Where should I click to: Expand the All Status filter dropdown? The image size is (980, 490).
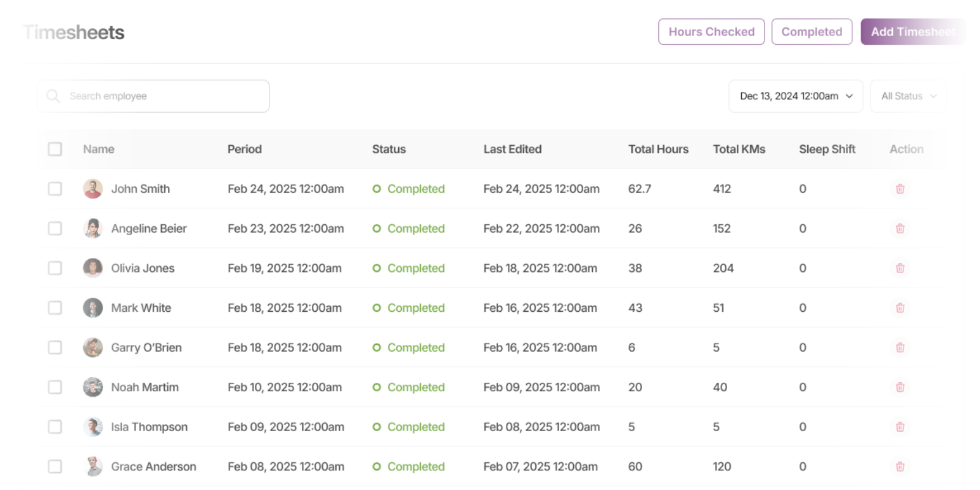click(x=909, y=96)
